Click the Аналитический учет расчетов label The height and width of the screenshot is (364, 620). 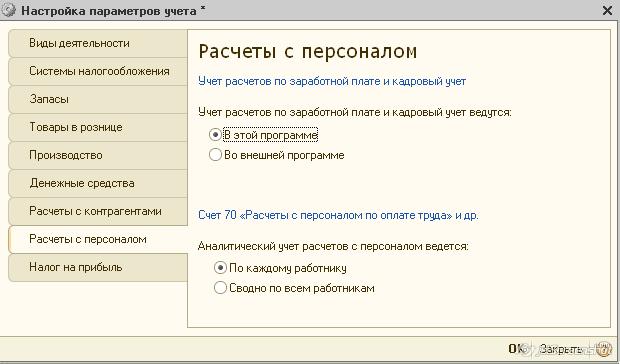[x=333, y=246]
